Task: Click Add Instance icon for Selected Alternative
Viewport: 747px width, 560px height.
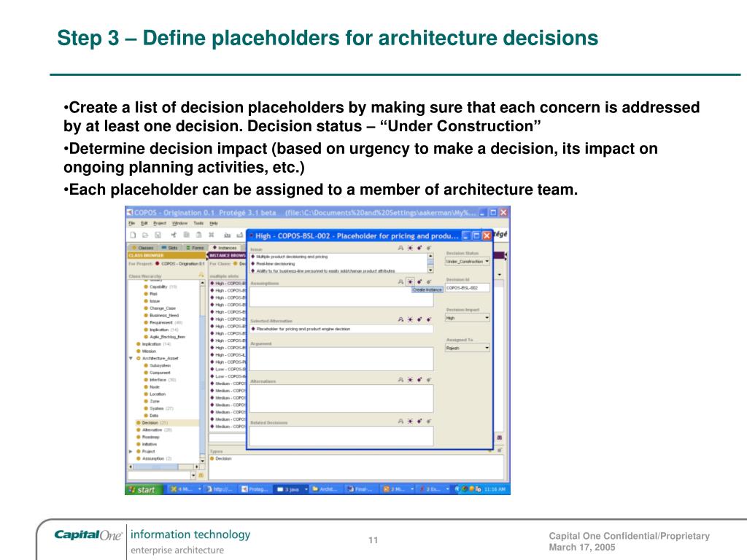Action: (419, 319)
